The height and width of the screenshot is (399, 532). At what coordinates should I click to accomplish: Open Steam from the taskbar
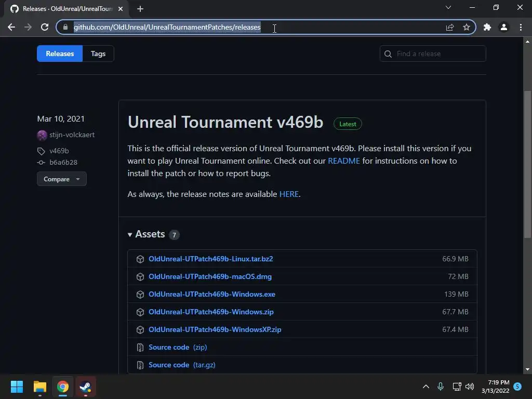(86, 387)
